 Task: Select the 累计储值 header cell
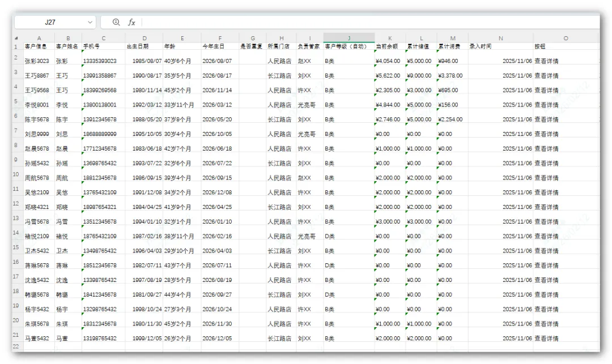click(421, 46)
